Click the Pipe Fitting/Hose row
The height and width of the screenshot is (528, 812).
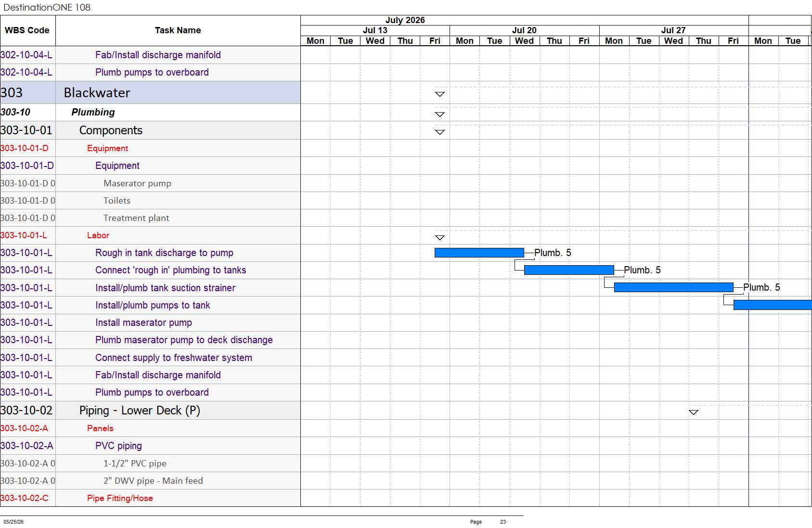click(x=150, y=498)
